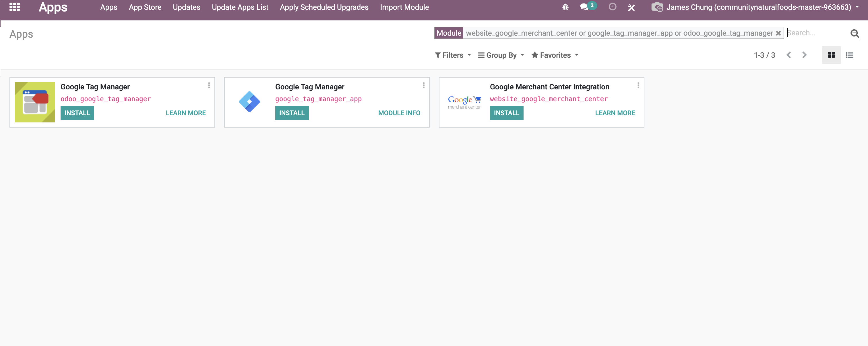
Task: Switch to kanban view
Action: [x=831, y=55]
